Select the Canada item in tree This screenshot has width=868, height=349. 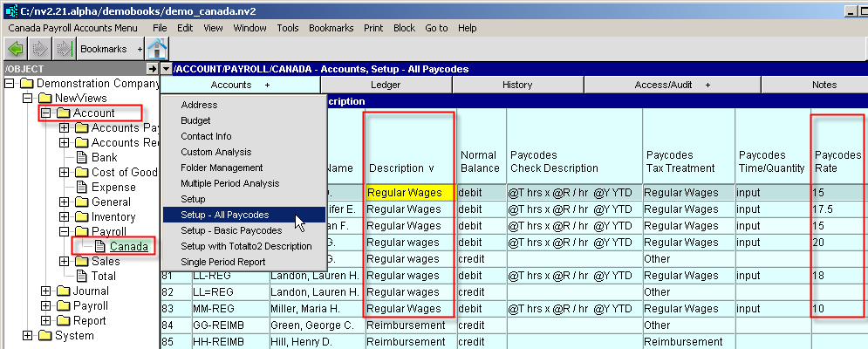pos(128,246)
